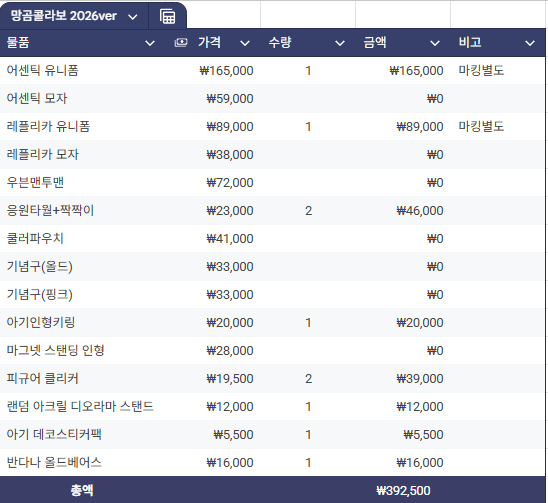The width and height of the screenshot is (548, 503).
Task: Click the ₩5,500 amount of 아기 데코스티커팩
Action: coord(423,434)
